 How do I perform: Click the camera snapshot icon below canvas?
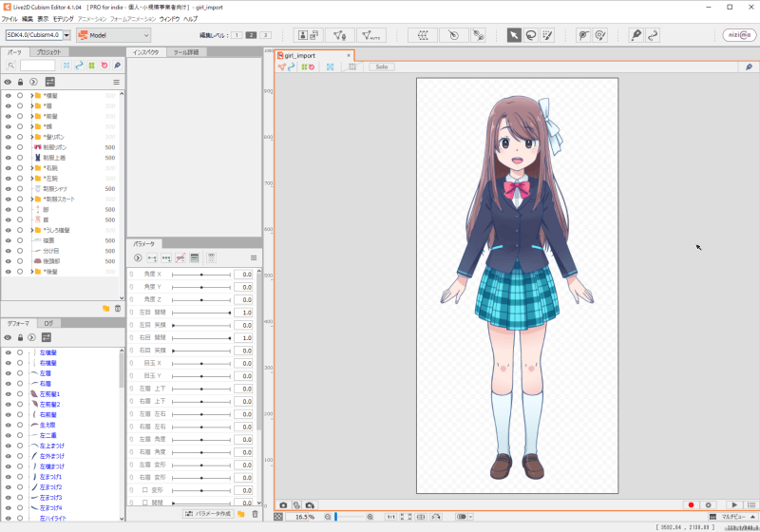pyautogui.click(x=283, y=504)
